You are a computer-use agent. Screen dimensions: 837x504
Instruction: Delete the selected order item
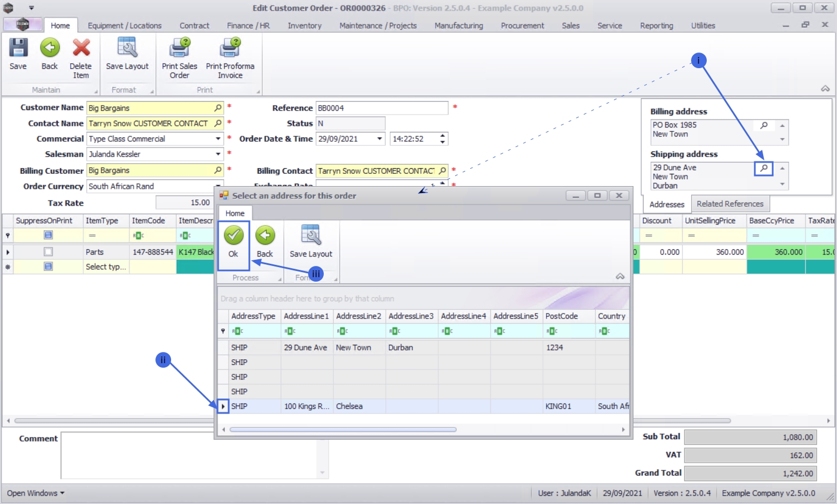click(x=81, y=59)
